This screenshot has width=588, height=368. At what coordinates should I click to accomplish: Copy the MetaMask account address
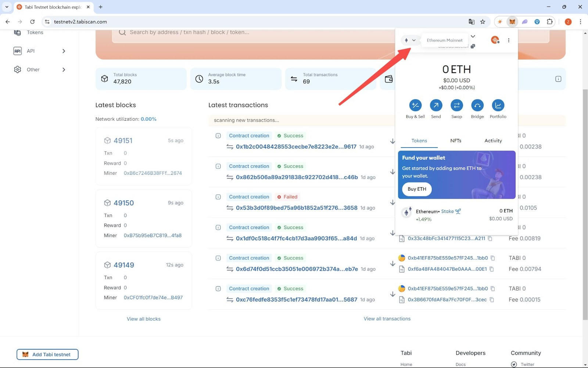473,46
